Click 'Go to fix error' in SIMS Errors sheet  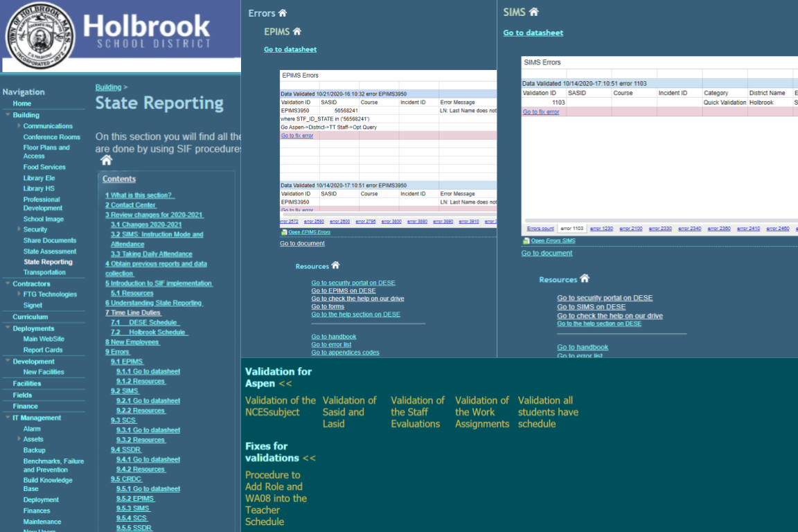(x=540, y=112)
